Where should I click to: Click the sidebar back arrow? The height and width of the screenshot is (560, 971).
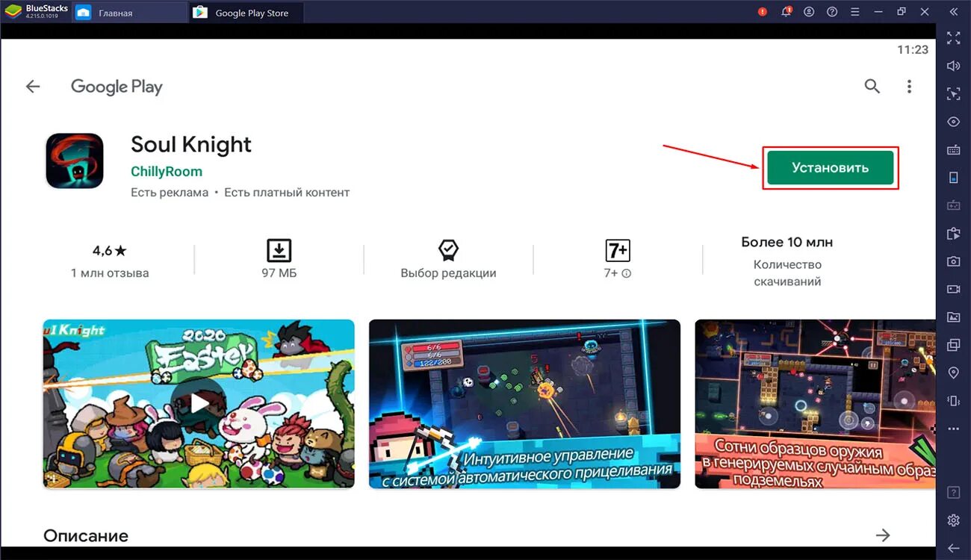[953, 547]
